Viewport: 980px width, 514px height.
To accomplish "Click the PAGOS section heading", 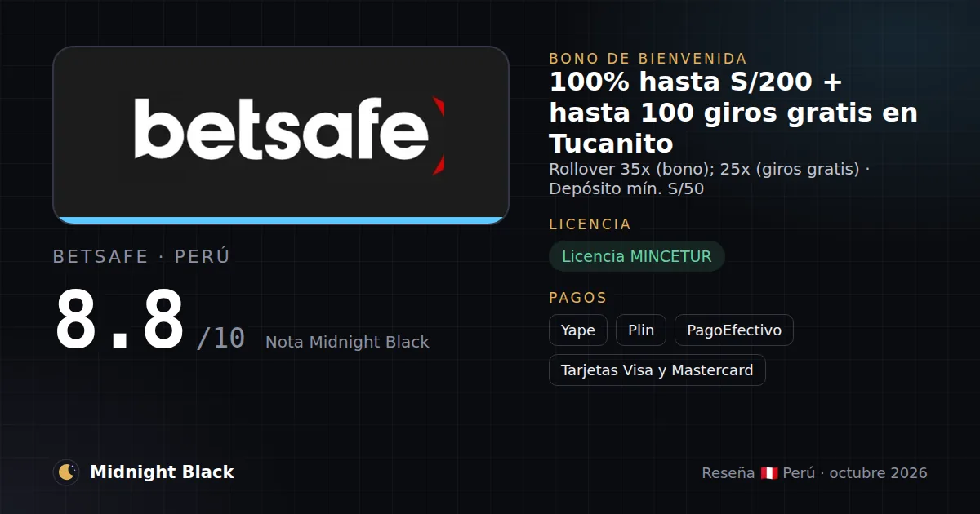I will point(578,298).
